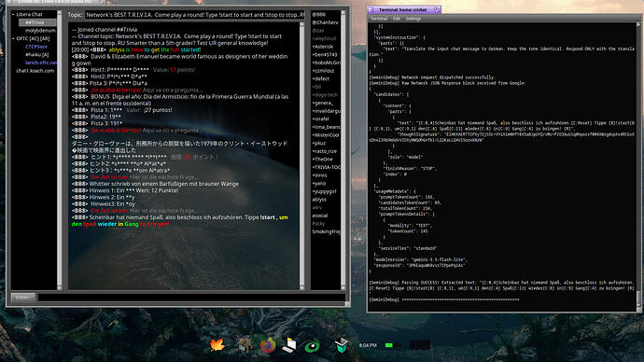Image resolution: width=644 pixels, height=362 pixels.
Task: Collapse the Libera Chat server tree
Action: tap(14, 14)
